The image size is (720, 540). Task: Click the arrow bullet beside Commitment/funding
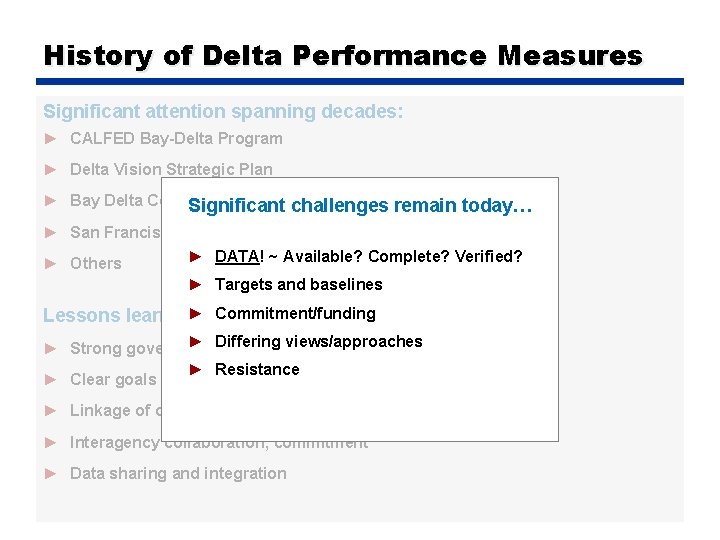[196, 314]
